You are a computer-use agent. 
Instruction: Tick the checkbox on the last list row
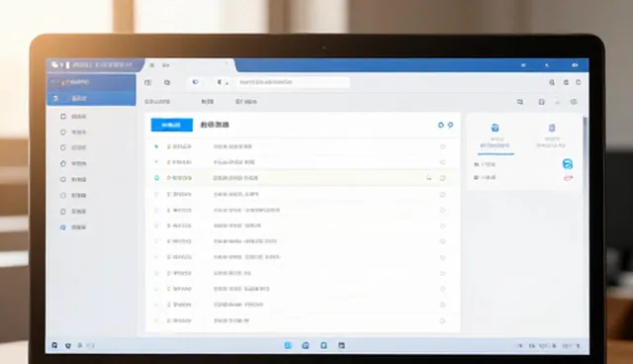coord(156,320)
